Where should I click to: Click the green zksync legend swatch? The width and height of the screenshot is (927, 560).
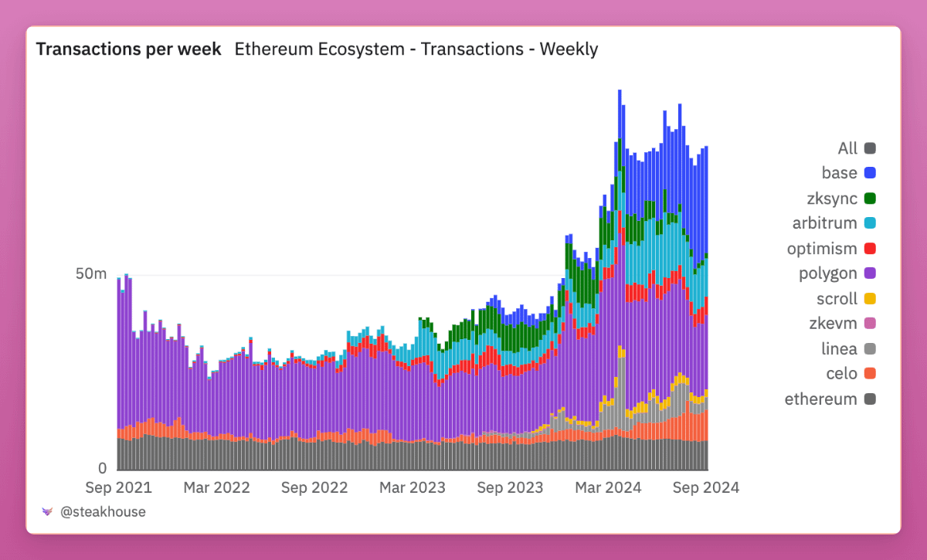tap(870, 199)
